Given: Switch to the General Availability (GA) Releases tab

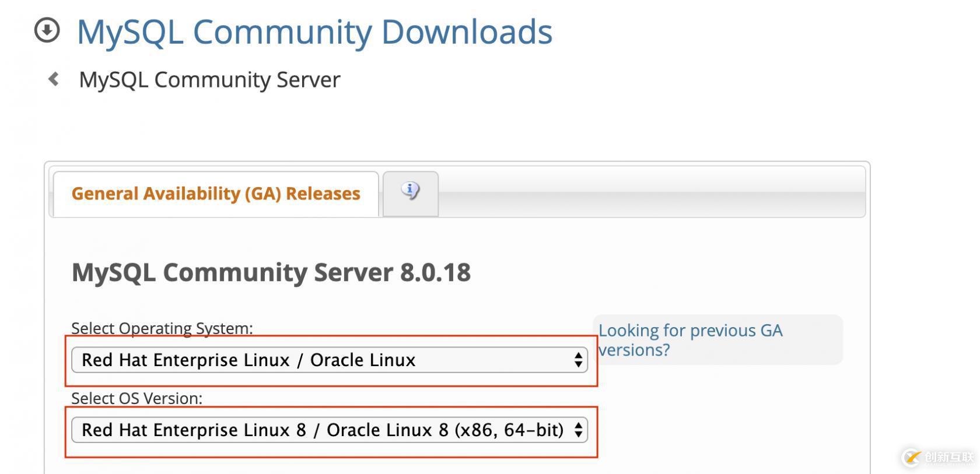Looking at the screenshot, I should 216,194.
